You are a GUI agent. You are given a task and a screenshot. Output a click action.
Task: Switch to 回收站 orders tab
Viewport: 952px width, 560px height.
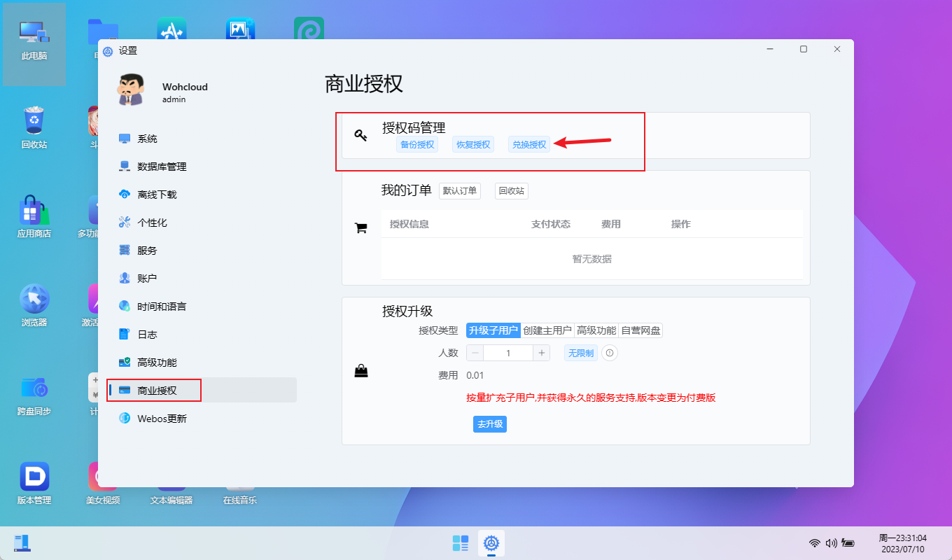click(x=512, y=191)
